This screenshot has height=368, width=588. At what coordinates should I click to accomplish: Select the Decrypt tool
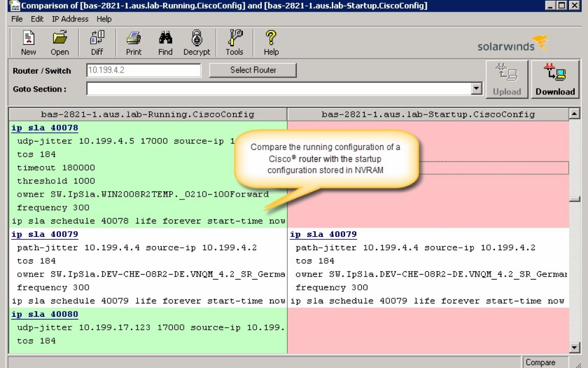(x=197, y=42)
